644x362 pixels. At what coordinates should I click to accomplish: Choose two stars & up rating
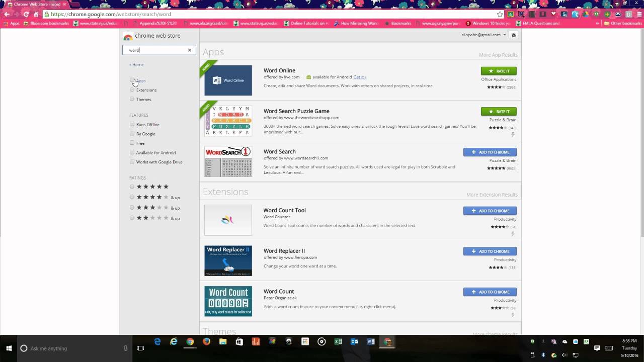point(132,218)
